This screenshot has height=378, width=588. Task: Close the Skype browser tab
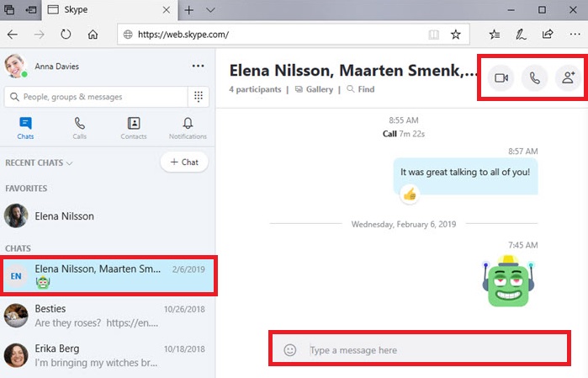coord(166,10)
